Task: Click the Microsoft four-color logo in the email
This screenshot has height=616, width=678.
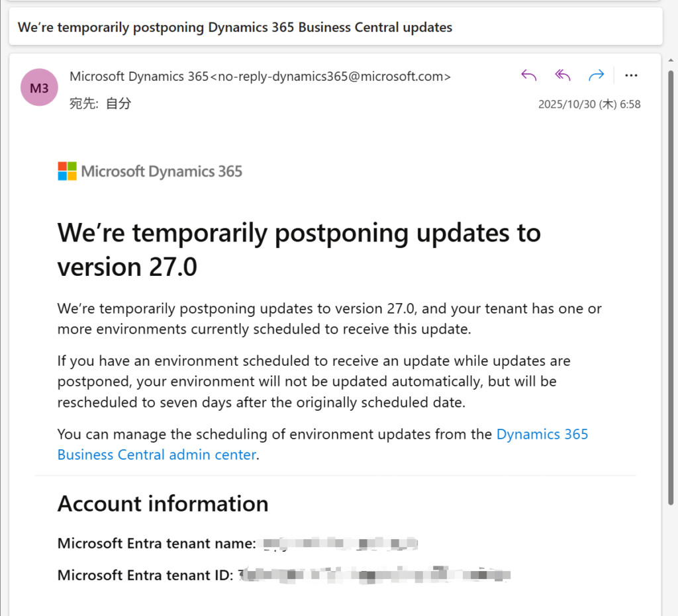Action: (x=67, y=171)
